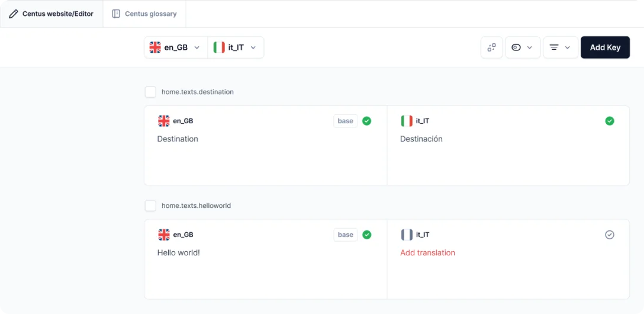Image resolution: width=644 pixels, height=314 pixels.
Task: Switch to Centus glossary tab
Action: [x=144, y=14]
